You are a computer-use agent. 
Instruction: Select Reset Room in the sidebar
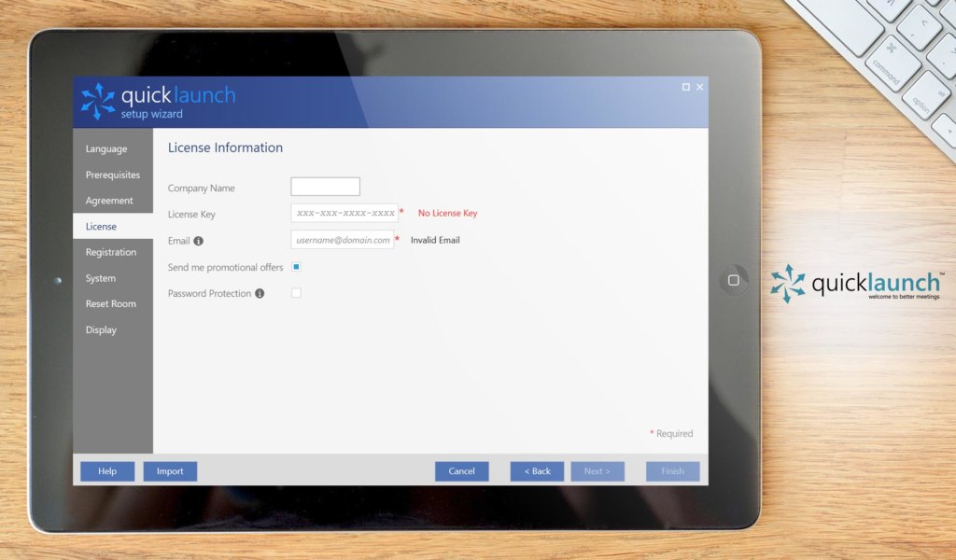click(111, 304)
